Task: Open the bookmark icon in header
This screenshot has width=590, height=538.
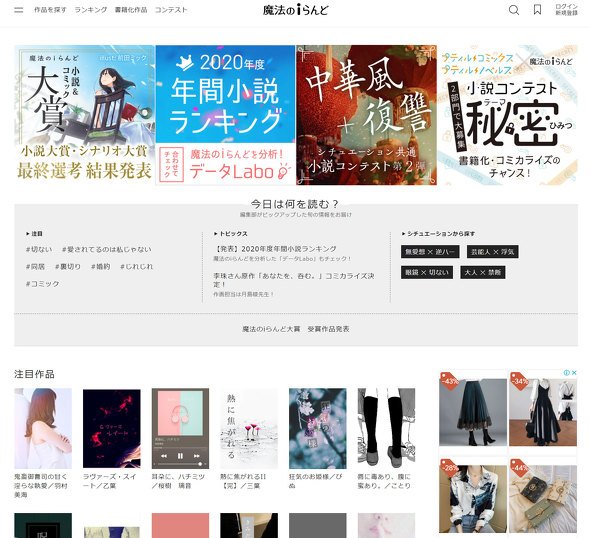Action: pos(537,10)
